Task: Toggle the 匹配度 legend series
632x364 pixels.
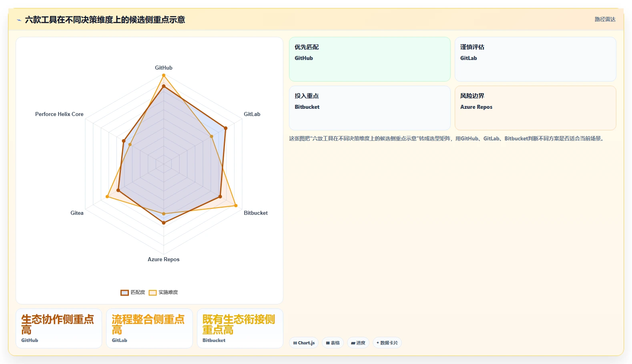Action: coord(133,292)
